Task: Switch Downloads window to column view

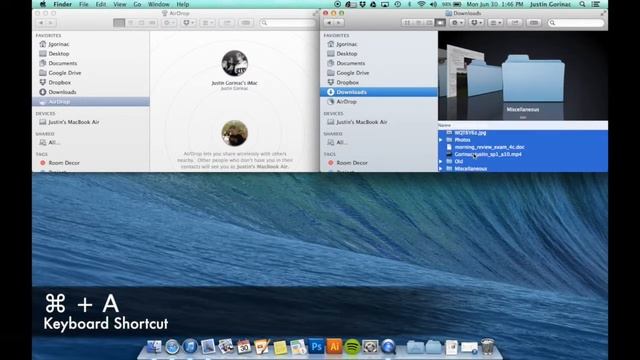Action: click(x=429, y=23)
